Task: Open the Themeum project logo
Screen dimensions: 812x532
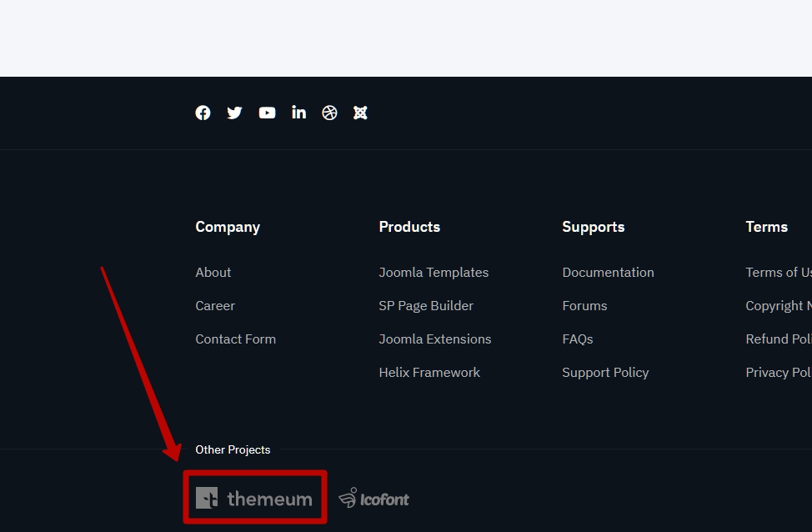Action: click(x=254, y=499)
